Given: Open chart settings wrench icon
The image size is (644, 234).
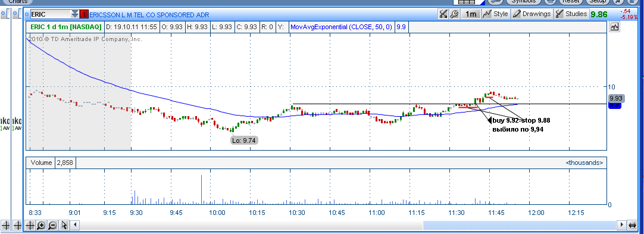Looking at the screenshot, I should click(x=454, y=14).
